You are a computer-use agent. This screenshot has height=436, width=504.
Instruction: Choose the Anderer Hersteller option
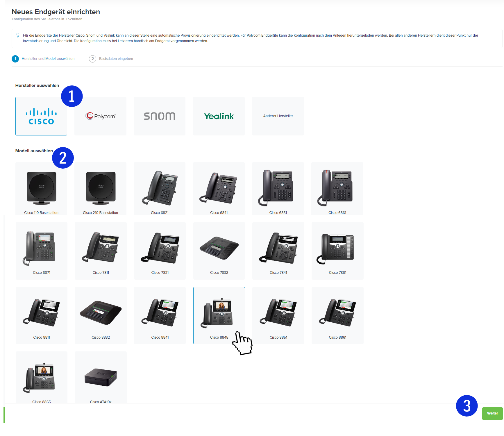278,116
